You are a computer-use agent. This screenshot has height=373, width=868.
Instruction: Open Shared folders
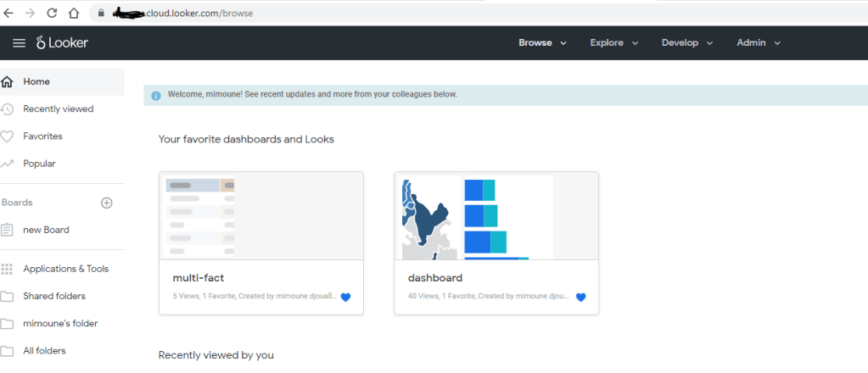click(54, 296)
